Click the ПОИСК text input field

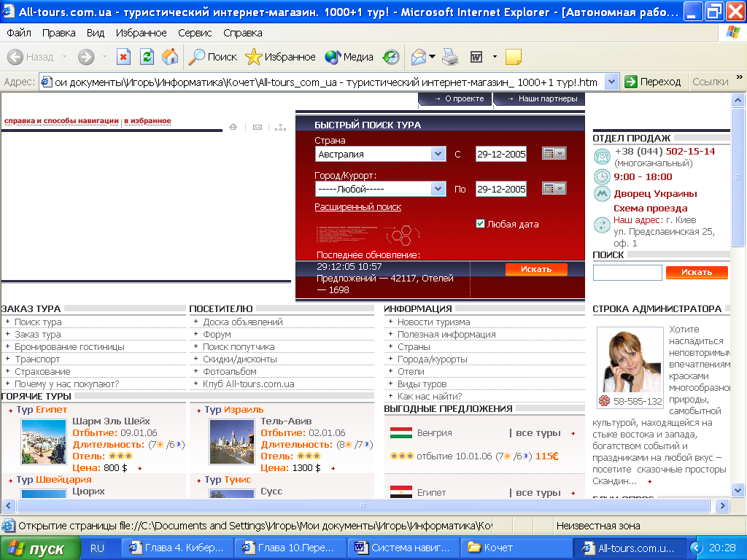coord(627,273)
